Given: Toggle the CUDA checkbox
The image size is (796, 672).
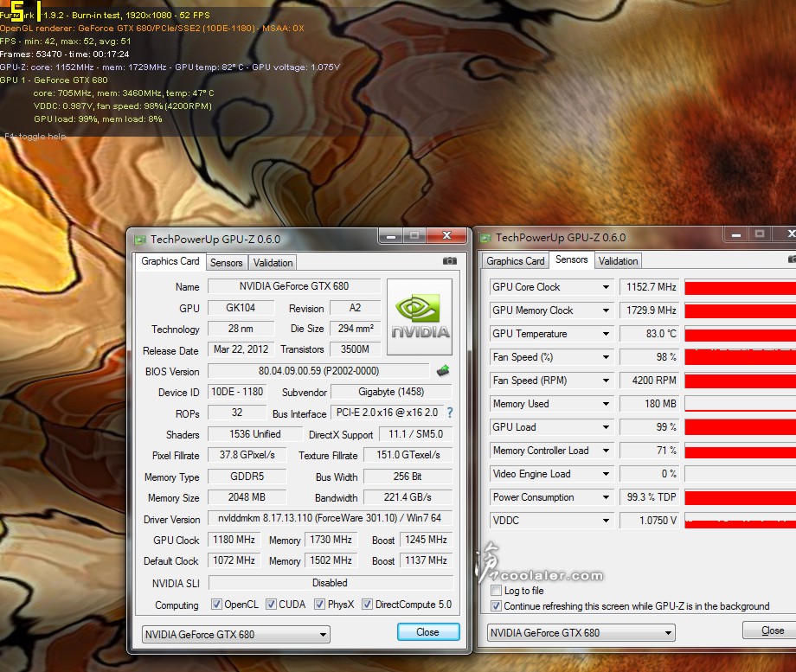Looking at the screenshot, I should 271,605.
